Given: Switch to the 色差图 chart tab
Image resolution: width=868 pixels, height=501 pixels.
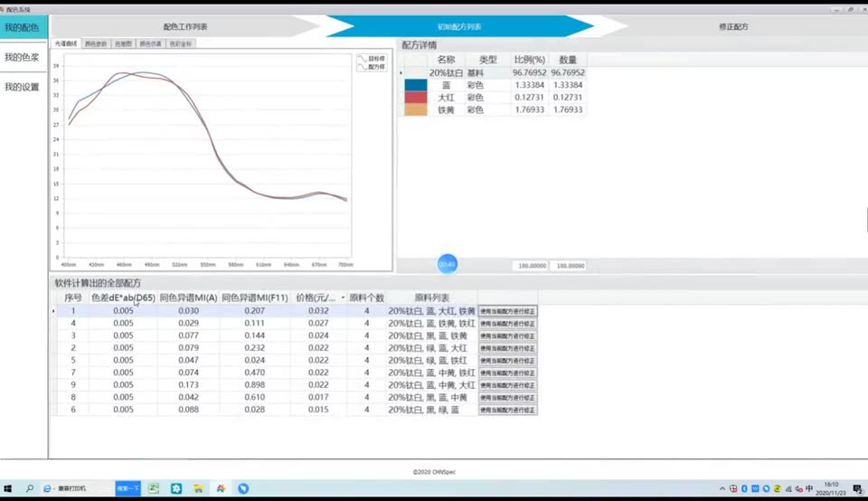Looking at the screenshot, I should (124, 43).
